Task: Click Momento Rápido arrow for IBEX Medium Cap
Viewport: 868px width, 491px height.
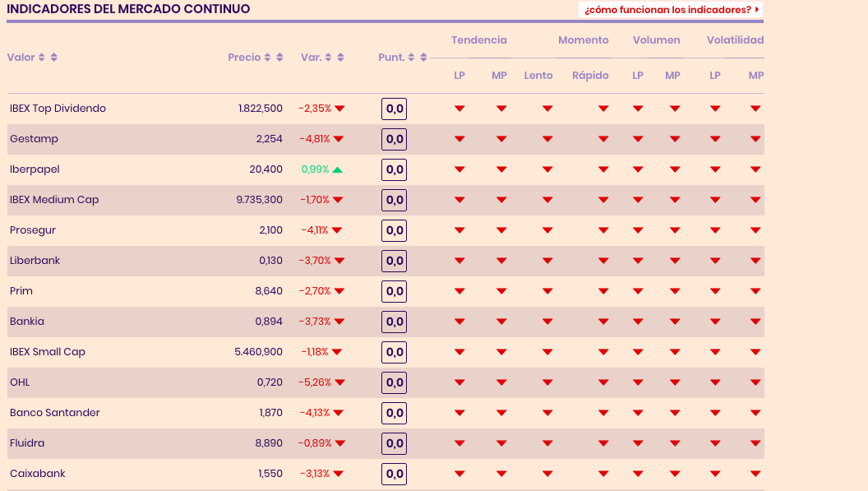Action: coord(603,200)
